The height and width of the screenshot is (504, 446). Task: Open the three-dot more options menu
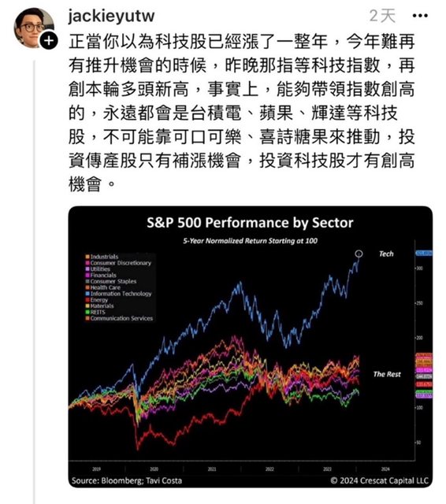(x=420, y=16)
